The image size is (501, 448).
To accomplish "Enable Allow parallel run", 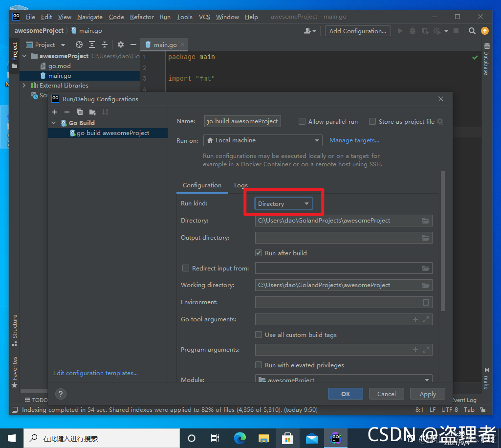I will [x=302, y=121].
